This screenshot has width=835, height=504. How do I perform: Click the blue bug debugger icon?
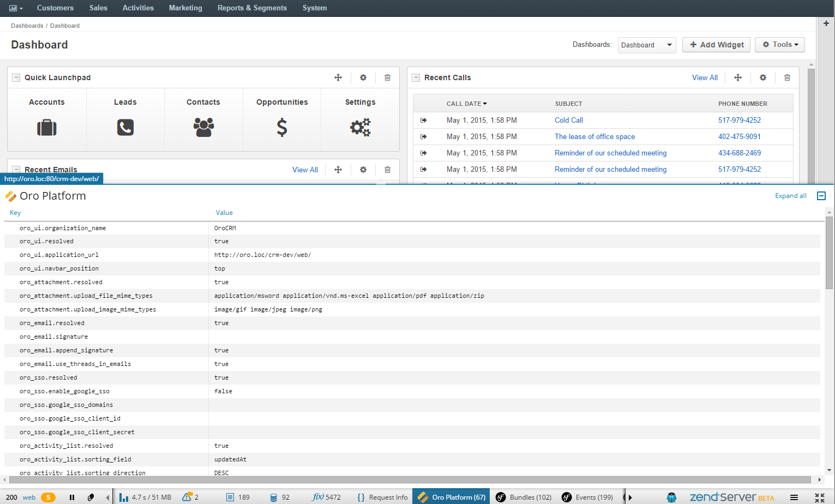[x=672, y=497]
